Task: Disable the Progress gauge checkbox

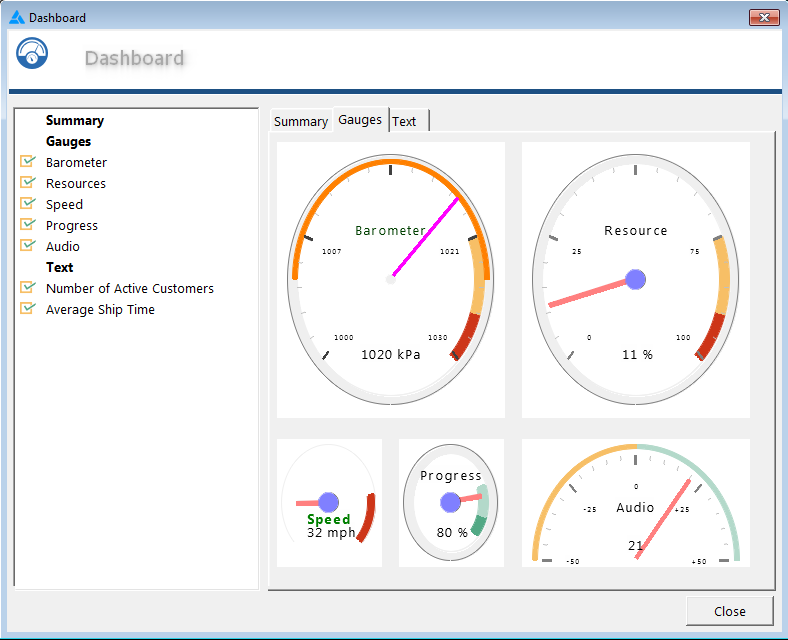Action: coord(28,225)
